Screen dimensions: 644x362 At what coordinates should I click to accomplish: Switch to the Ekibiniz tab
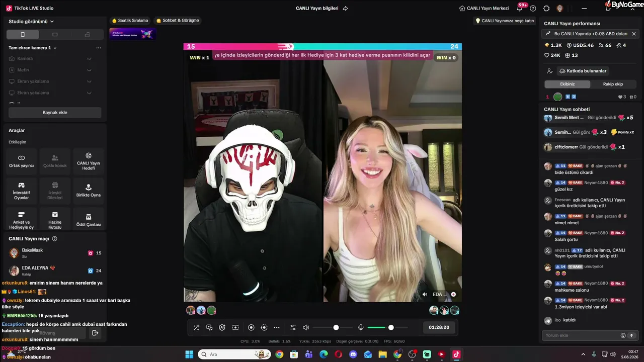pos(567,84)
